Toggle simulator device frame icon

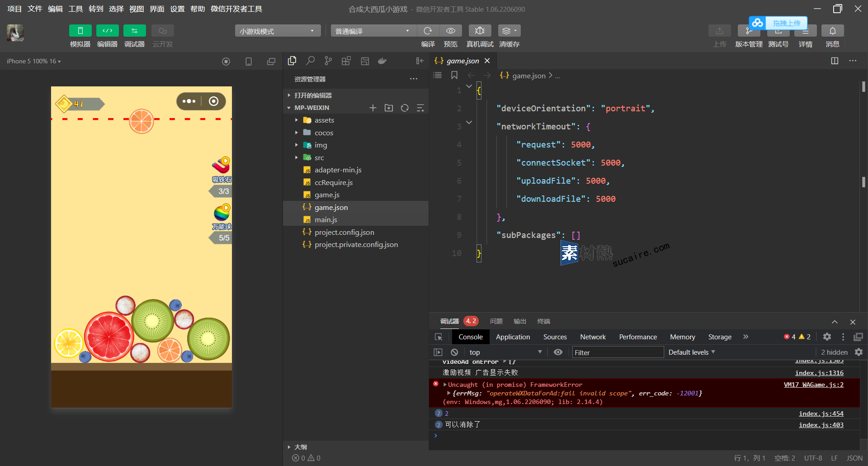(249, 62)
